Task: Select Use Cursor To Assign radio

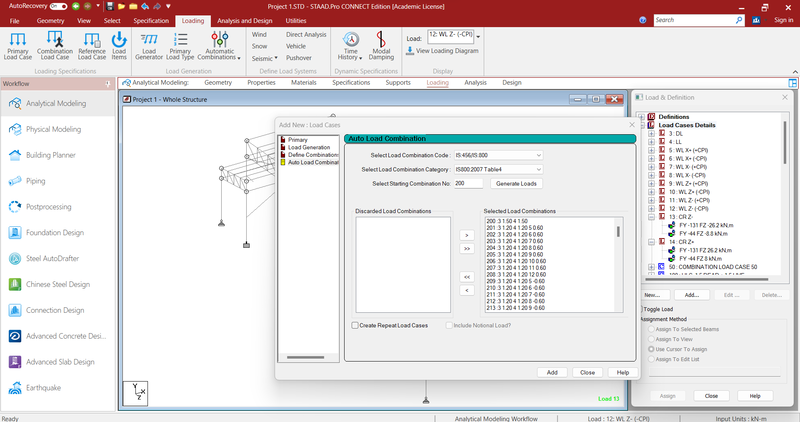Action: click(x=651, y=350)
